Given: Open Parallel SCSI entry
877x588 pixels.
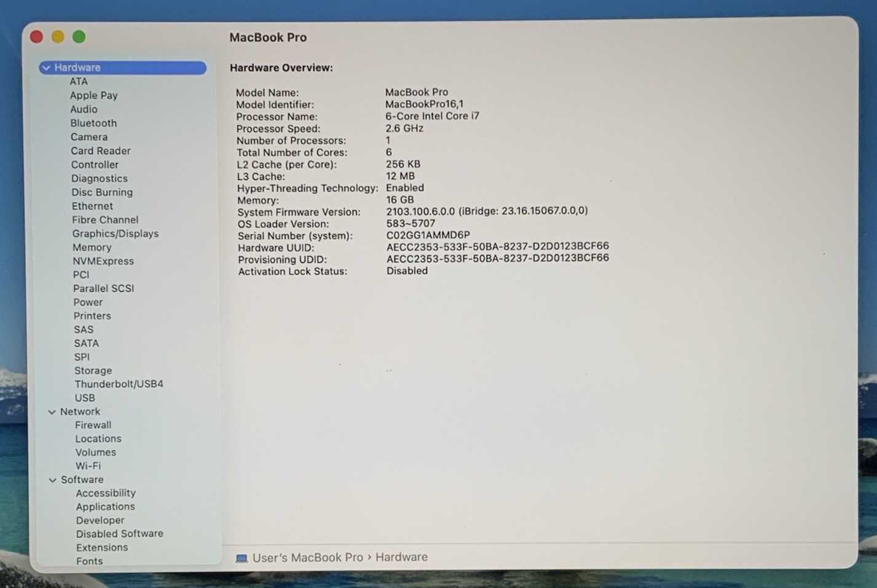Looking at the screenshot, I should click(x=103, y=288).
